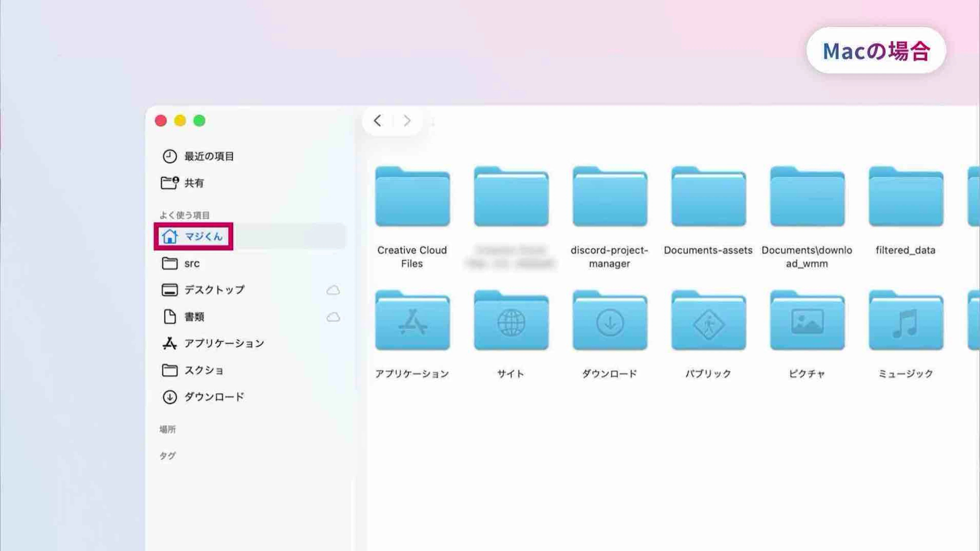Open ダウンロード in sidebar
The image size is (980, 551).
click(x=214, y=397)
